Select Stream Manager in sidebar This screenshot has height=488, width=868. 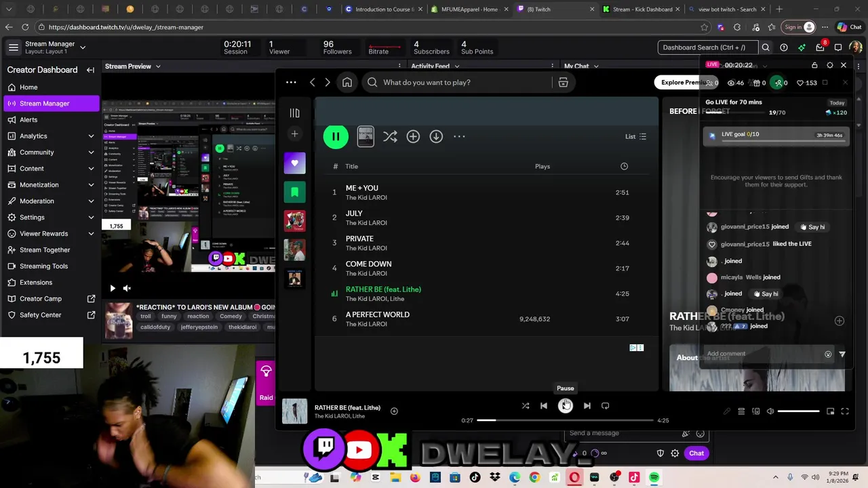[x=51, y=104]
